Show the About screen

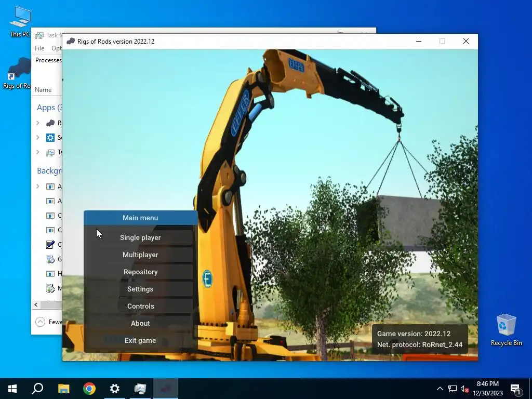coord(140,323)
